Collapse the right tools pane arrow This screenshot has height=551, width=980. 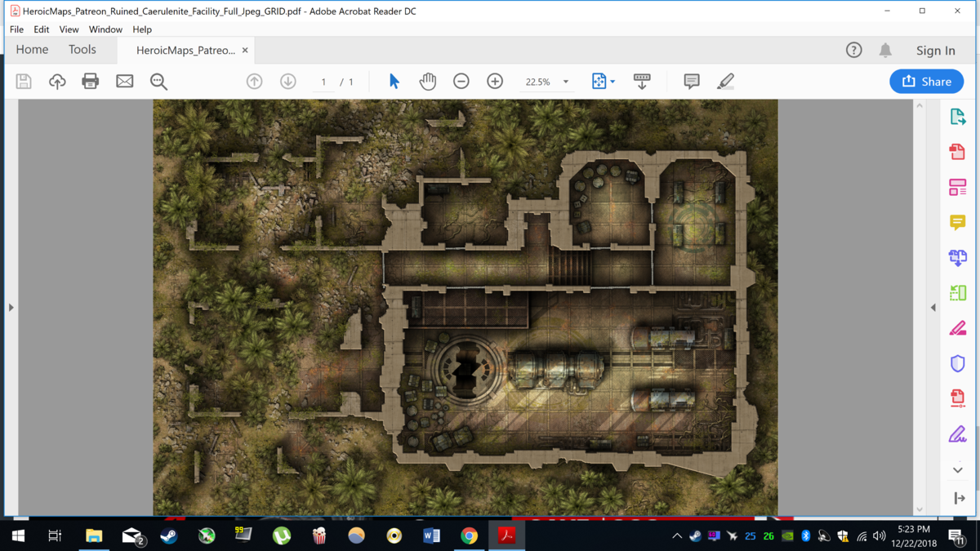coord(933,308)
